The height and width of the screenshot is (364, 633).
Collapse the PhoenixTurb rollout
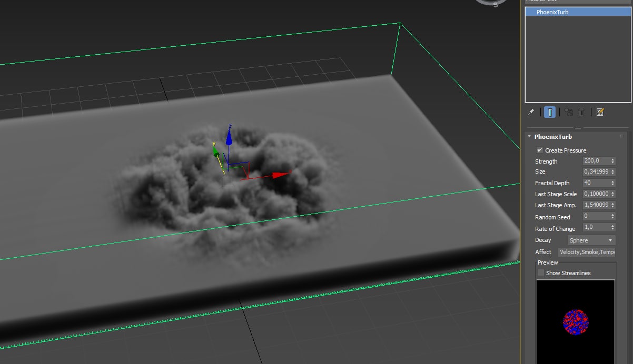coord(529,137)
